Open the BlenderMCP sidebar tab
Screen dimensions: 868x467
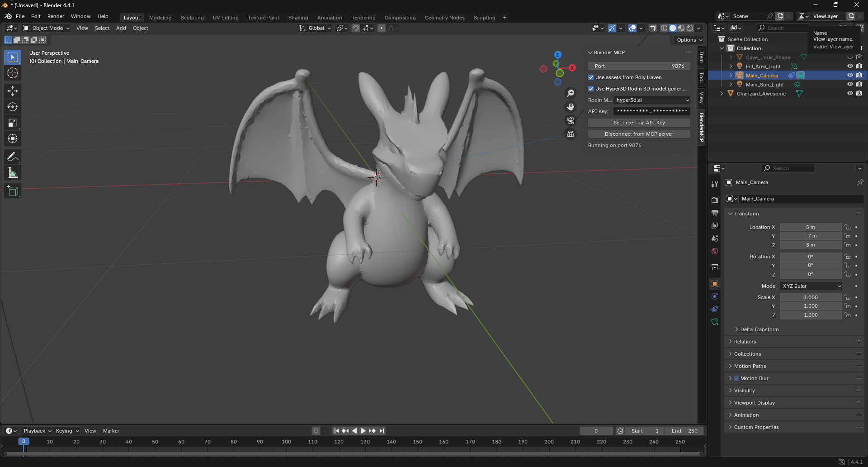(x=701, y=127)
